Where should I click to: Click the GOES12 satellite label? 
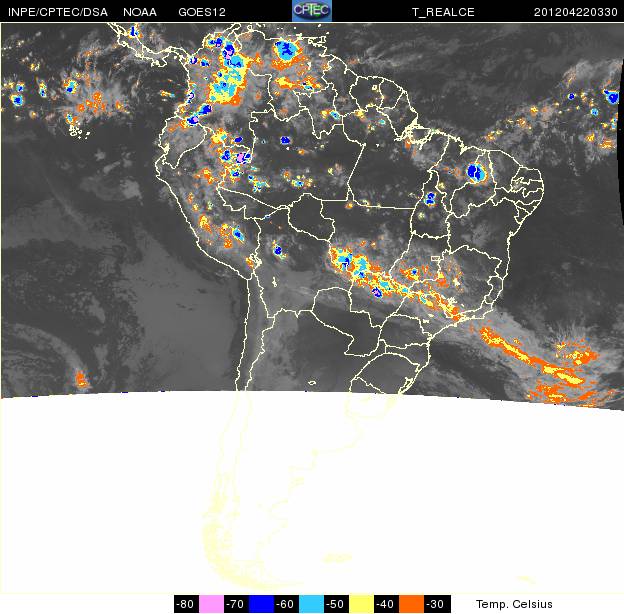(202, 12)
